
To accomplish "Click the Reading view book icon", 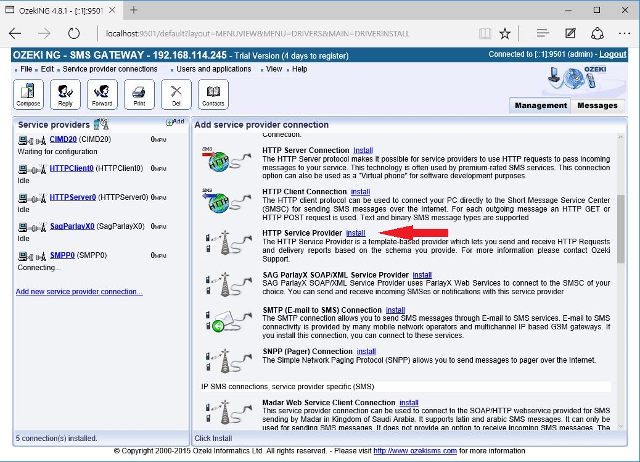I will pyautogui.click(x=485, y=33).
